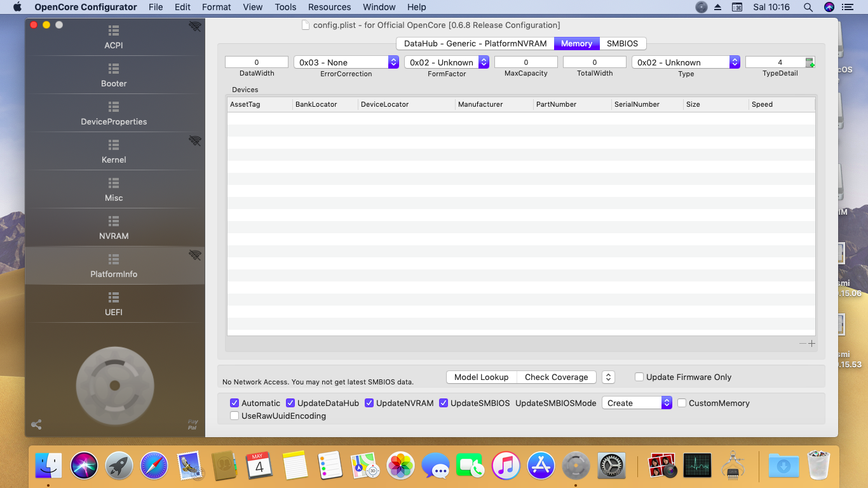Open iTunes from the Dock
The image size is (868, 488).
(506, 466)
